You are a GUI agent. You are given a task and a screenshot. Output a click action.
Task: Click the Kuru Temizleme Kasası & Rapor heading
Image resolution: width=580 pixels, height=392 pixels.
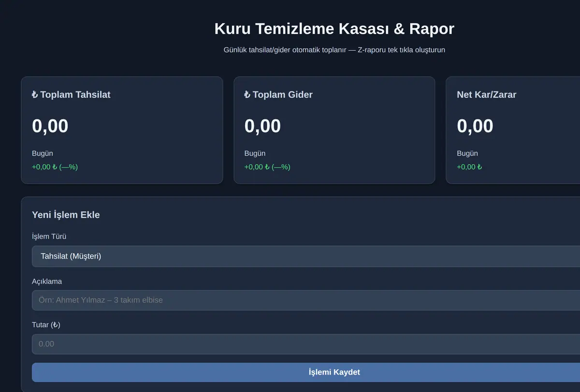tap(334, 29)
